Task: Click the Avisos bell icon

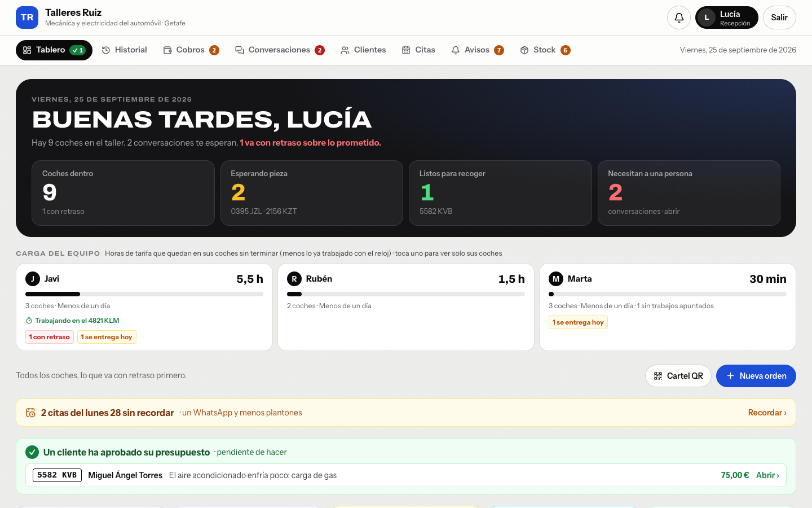Action: click(456, 50)
